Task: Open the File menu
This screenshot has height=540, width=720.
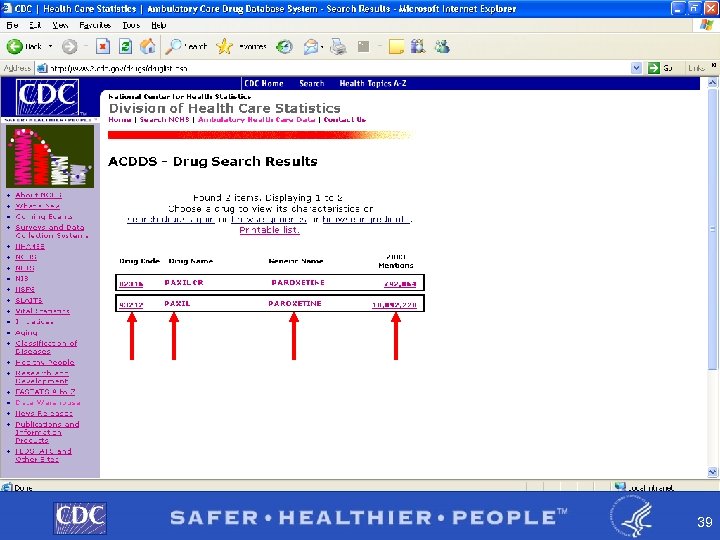Action: click(12, 25)
